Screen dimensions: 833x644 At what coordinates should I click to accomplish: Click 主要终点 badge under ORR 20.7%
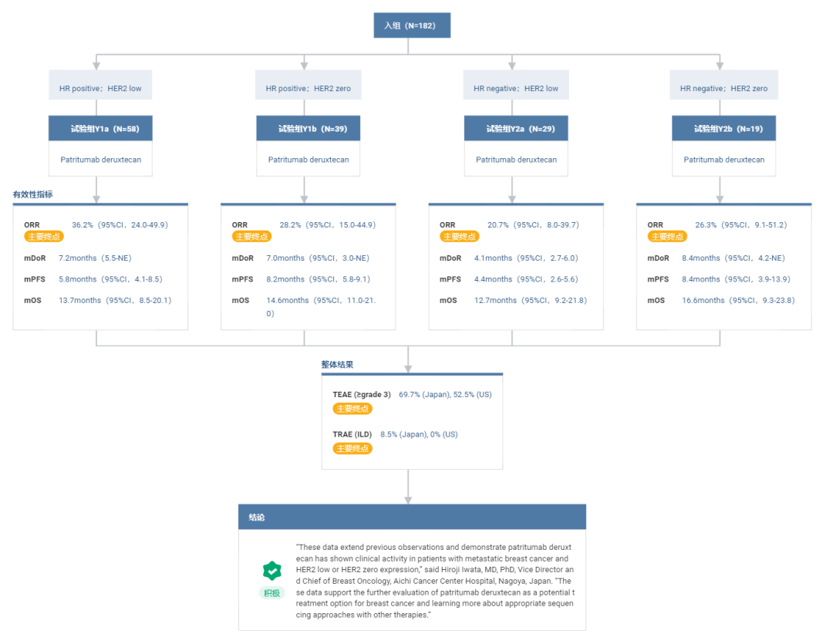459,237
